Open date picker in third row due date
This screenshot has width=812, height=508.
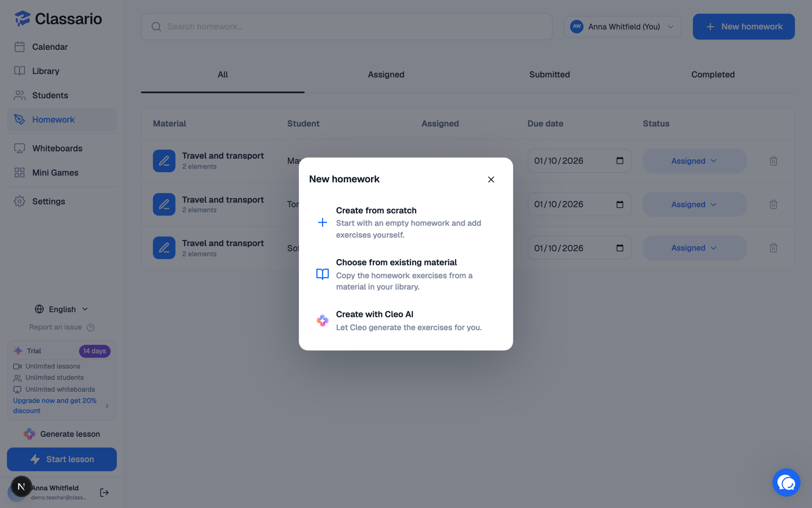pyautogui.click(x=620, y=248)
